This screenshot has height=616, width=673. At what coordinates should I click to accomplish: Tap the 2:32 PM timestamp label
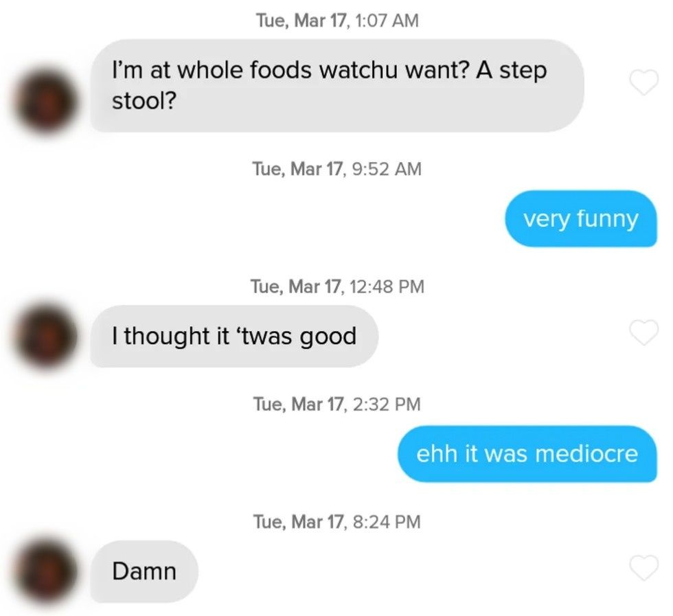pyautogui.click(x=337, y=404)
